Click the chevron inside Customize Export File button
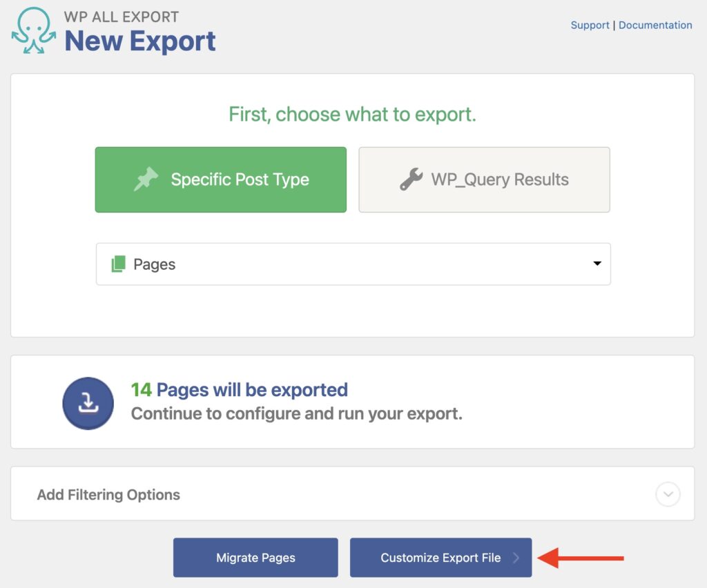 click(x=518, y=557)
